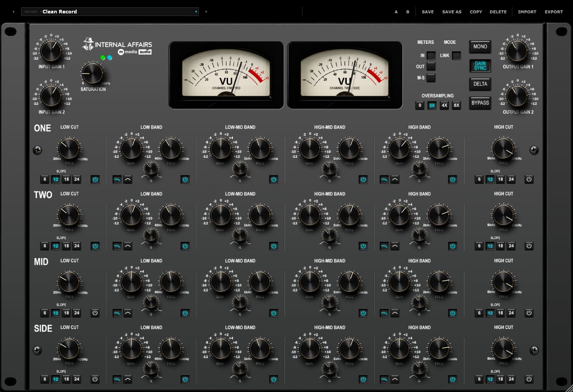
Task: Toggle power for channel ONE Low Cut
Action: tap(95, 180)
